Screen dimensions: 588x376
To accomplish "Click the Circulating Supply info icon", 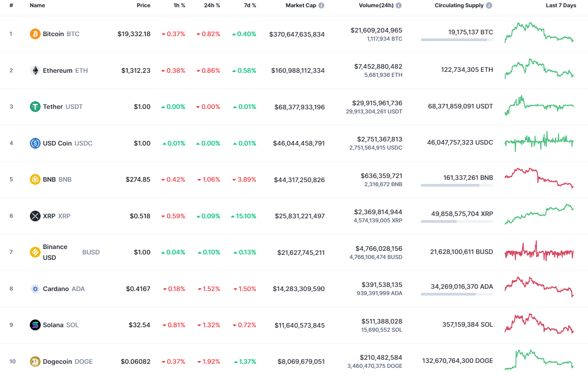I will 489,5.
